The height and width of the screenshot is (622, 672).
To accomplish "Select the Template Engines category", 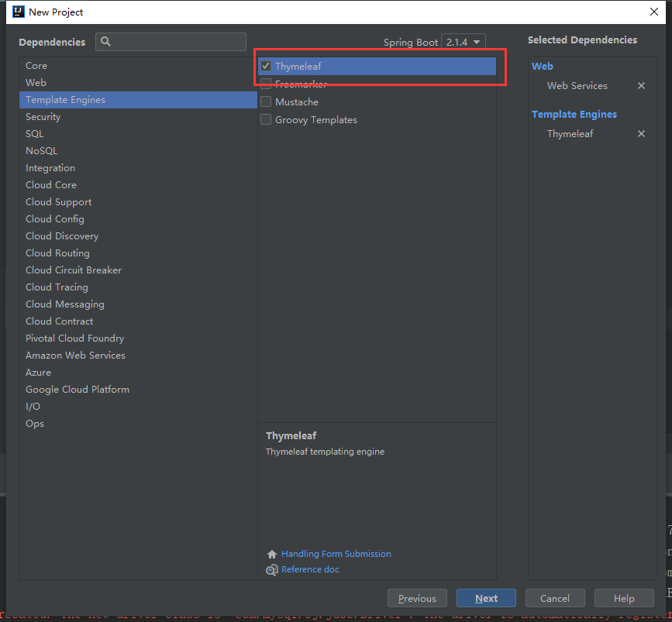I will [138, 100].
